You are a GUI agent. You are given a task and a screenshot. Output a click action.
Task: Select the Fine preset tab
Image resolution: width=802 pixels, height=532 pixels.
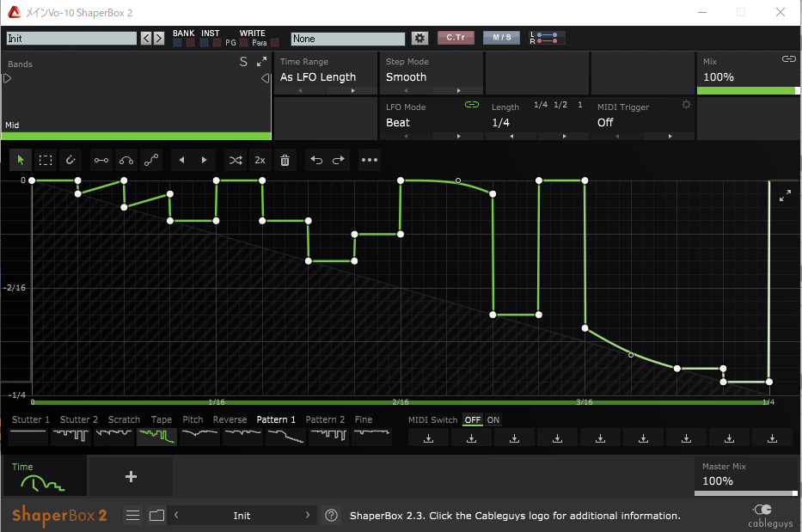click(x=364, y=419)
